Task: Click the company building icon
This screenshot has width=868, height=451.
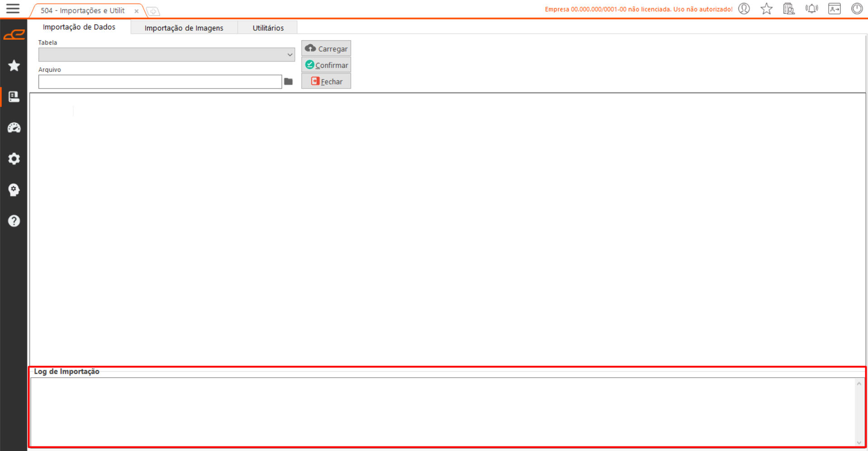Action: 789,9
